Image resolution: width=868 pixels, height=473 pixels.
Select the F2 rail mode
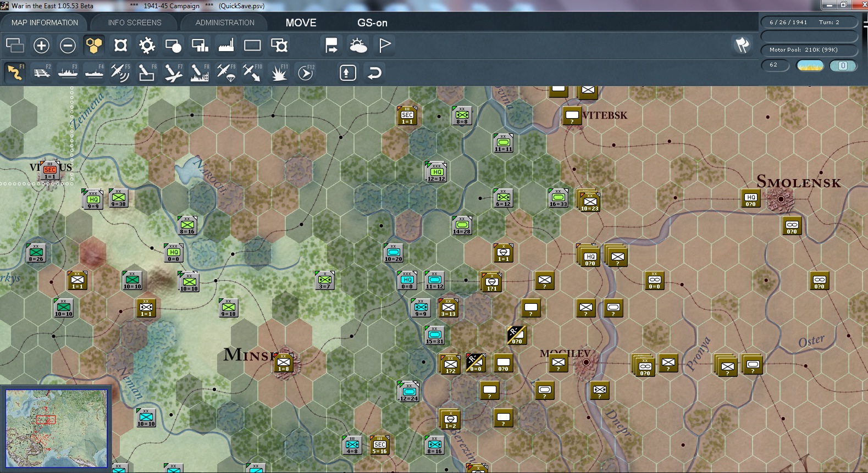click(x=41, y=73)
